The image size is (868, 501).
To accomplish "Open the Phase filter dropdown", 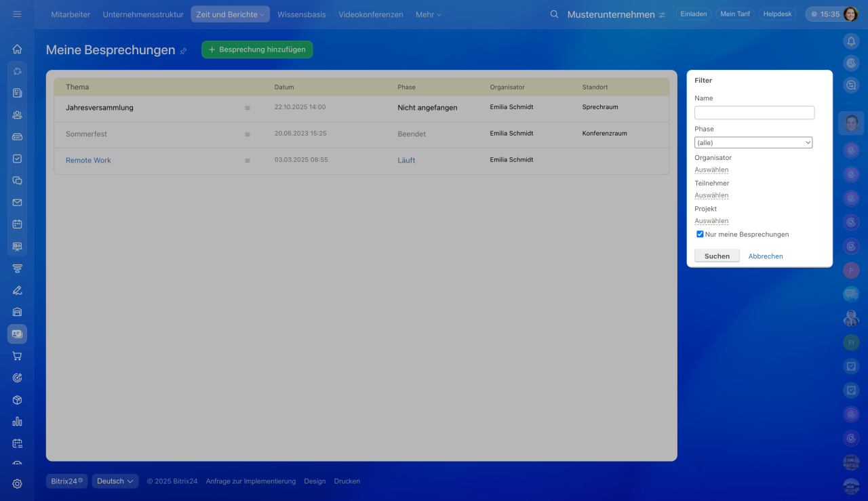I will 753,142.
